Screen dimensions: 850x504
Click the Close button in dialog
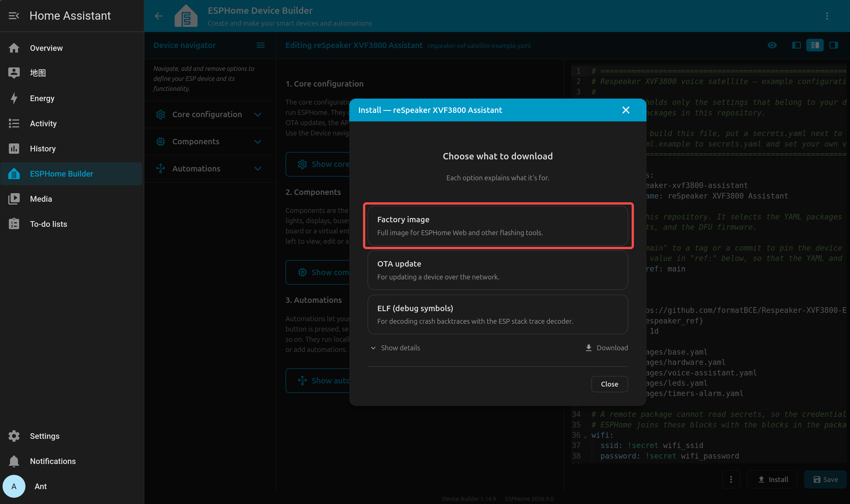coord(609,384)
